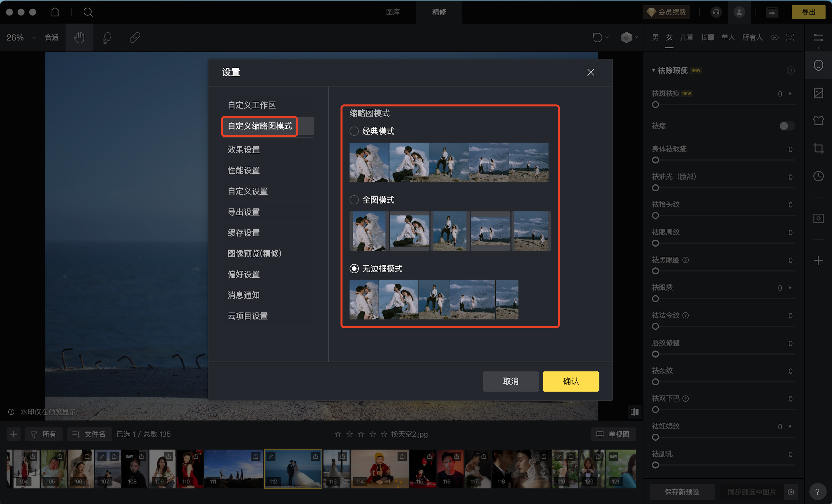
Task: Click the 确认 button
Action: 571,381
